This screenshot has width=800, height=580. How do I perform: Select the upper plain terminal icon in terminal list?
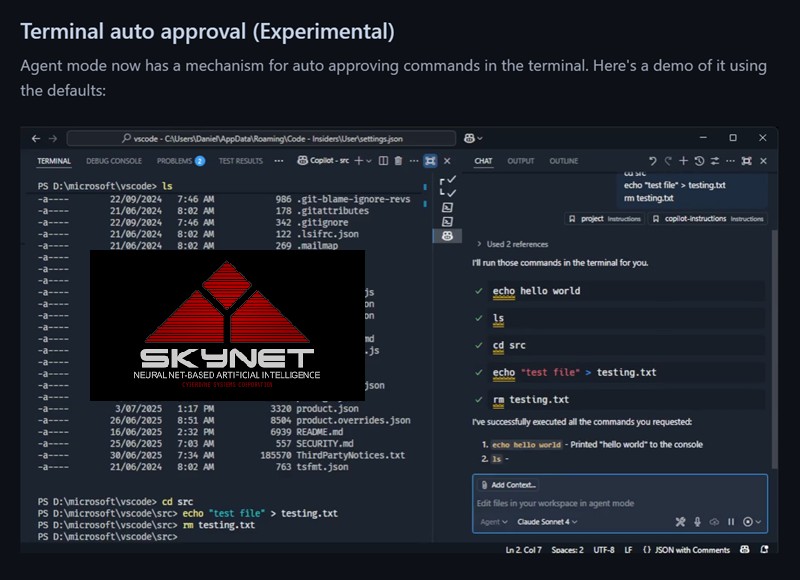[x=447, y=207]
